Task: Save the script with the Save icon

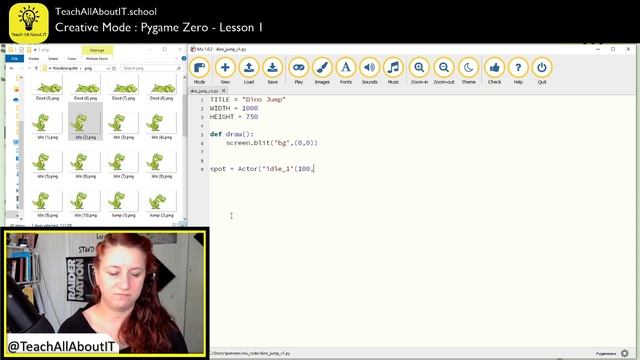Action: coord(272,71)
